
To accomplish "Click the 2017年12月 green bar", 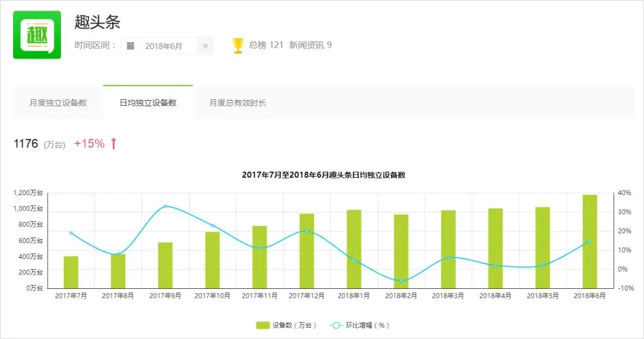I will pos(307,251).
